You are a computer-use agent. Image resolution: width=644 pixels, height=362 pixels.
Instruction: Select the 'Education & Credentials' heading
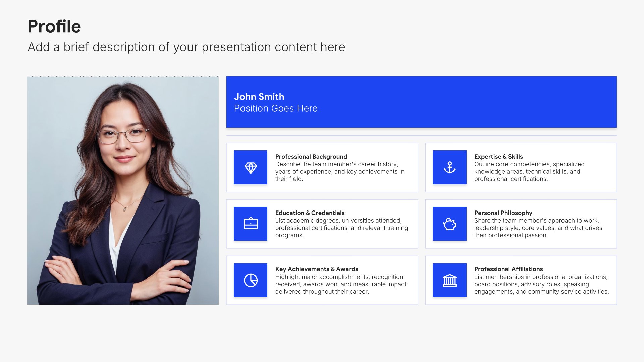(310, 213)
